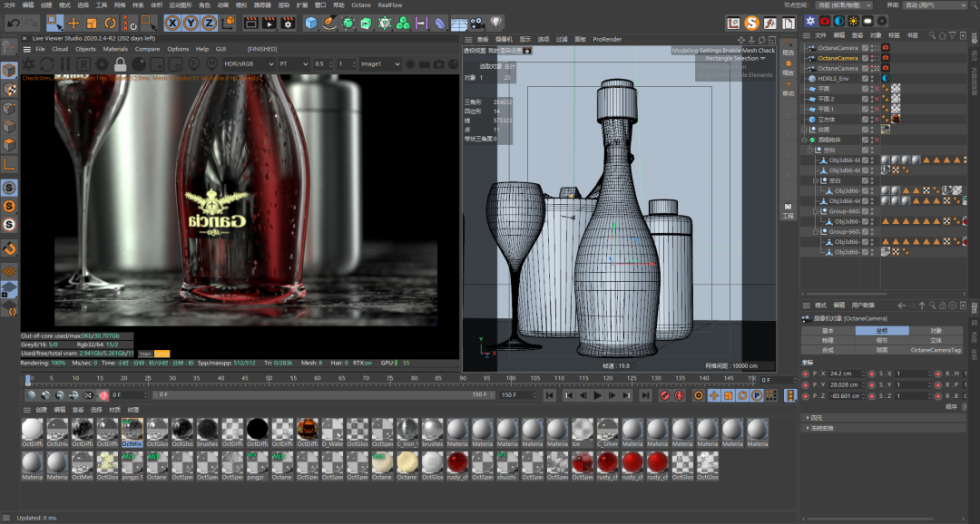The image size is (980, 524).
Task: Open the PT kernel dropdown
Action: 293,64
